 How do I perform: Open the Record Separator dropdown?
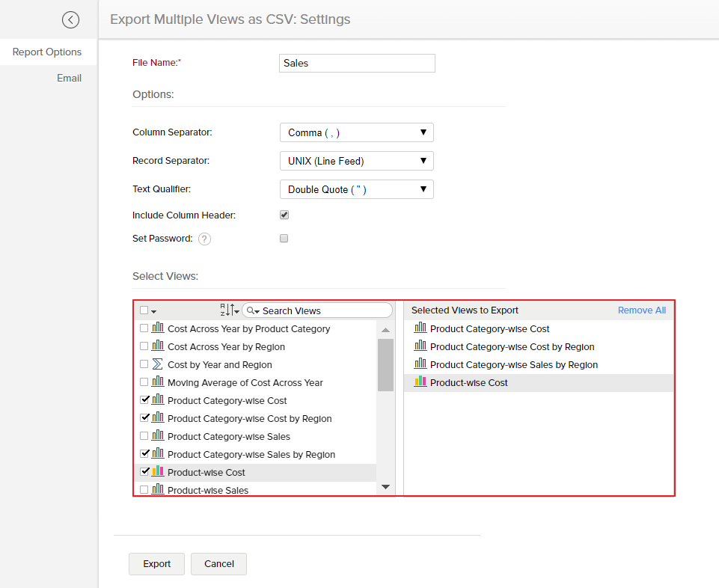[x=356, y=160]
